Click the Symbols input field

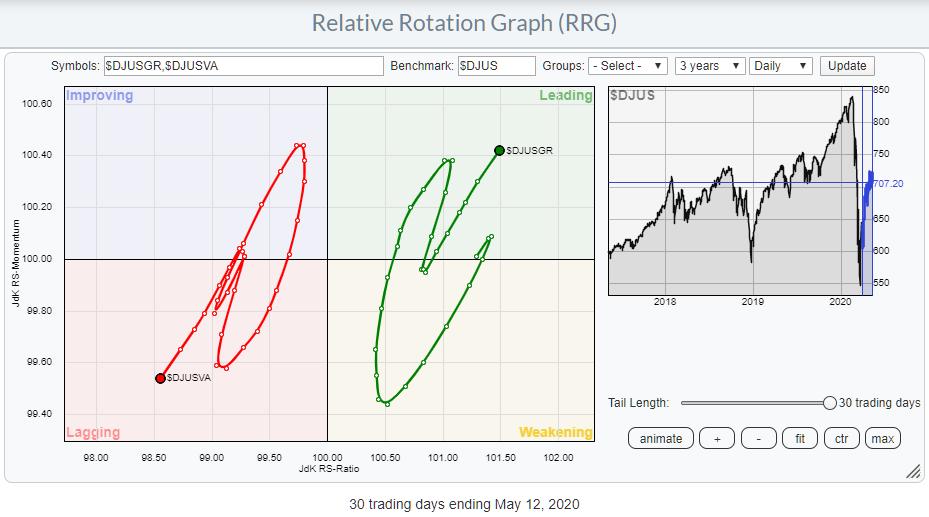pyautogui.click(x=243, y=66)
